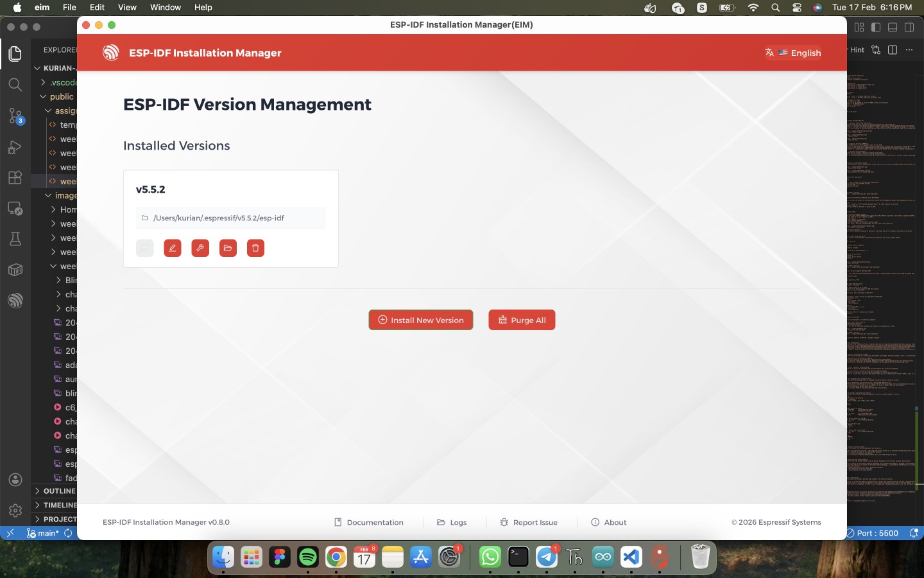Click the main* branch in VS Code status bar
The image size is (924, 578).
tap(42, 533)
